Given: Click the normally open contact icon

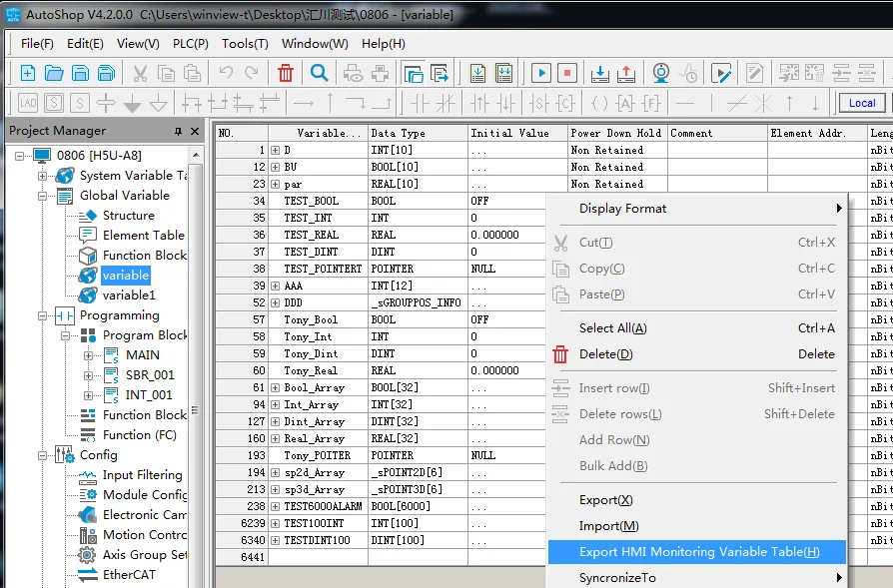Looking at the screenshot, I should click(420, 104).
